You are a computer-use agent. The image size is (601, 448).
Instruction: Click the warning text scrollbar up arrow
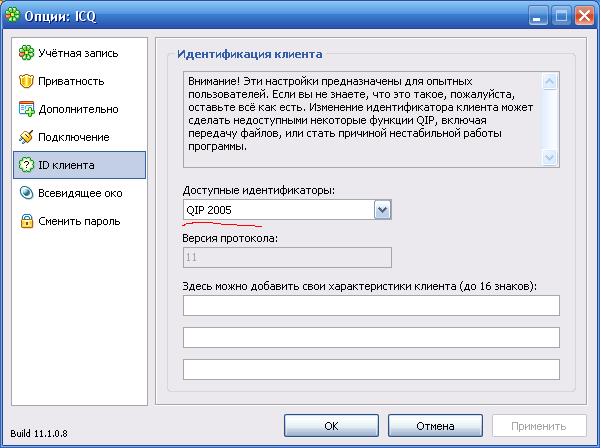[x=550, y=81]
